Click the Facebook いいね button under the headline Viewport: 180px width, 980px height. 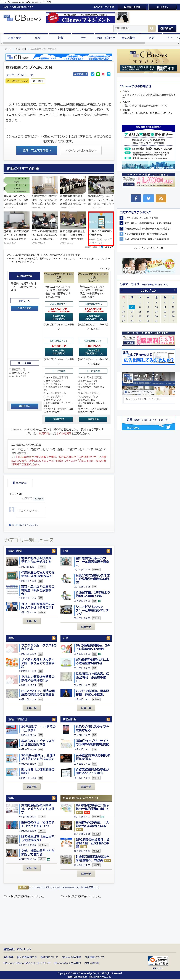point(80,74)
